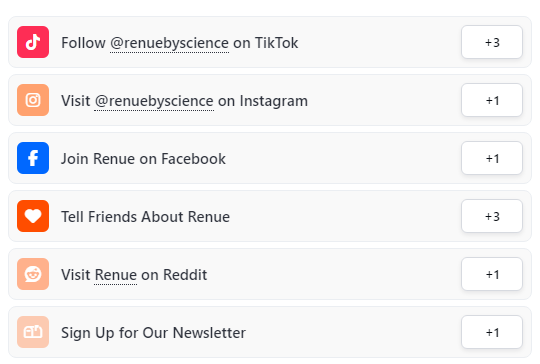Claim +1 entry for Instagram visit
Viewport: 540px width, 364px height.
coord(492,100)
